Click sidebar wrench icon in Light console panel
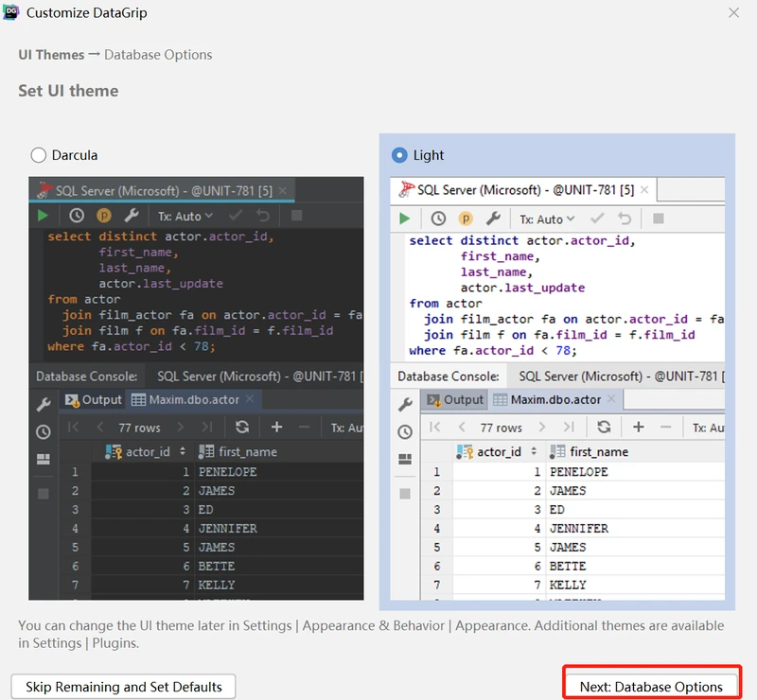The height and width of the screenshot is (700, 757). (405, 405)
